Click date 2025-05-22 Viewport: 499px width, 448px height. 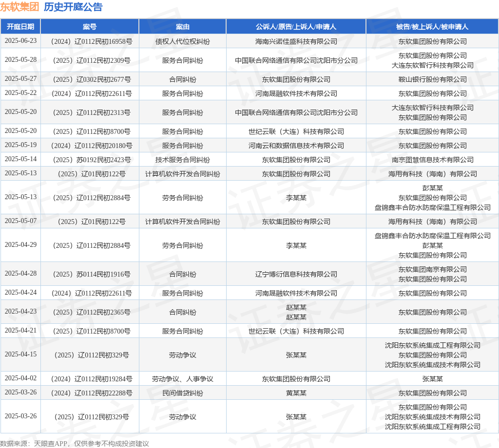20,93
